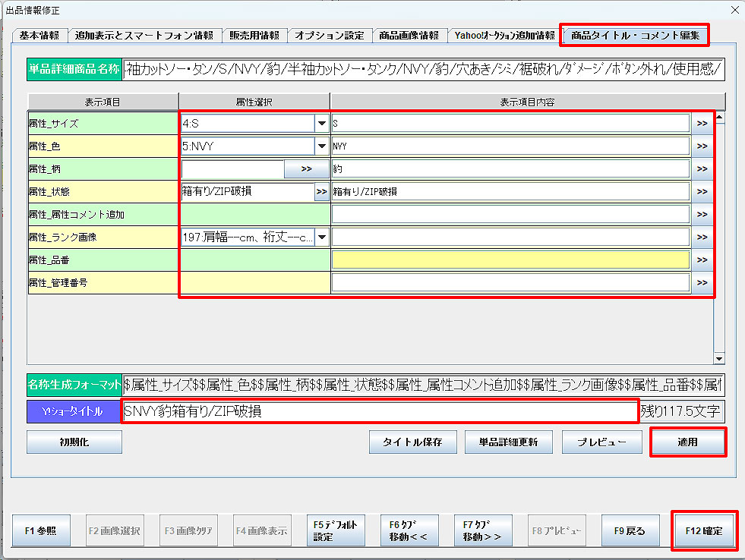Switch to the 基本情報 tab
Screen dimensions: 745x560
pos(39,36)
